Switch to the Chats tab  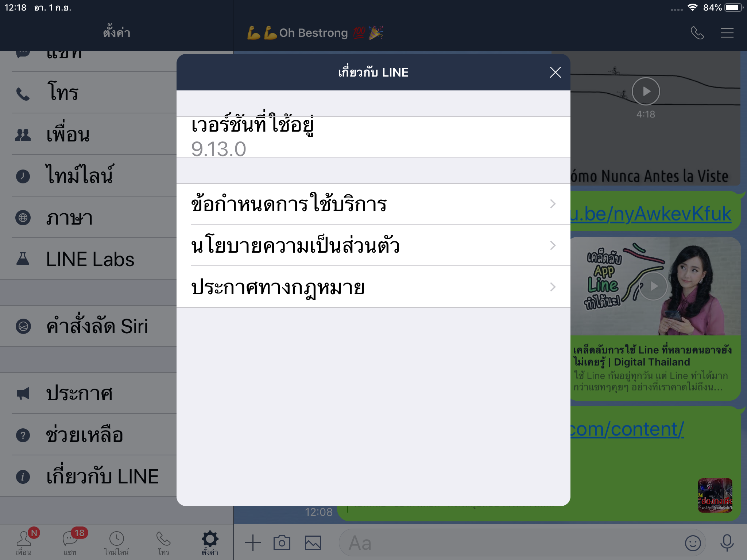click(x=70, y=542)
